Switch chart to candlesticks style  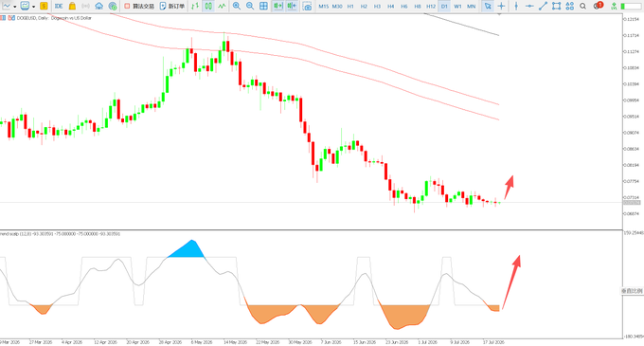coord(208,6)
